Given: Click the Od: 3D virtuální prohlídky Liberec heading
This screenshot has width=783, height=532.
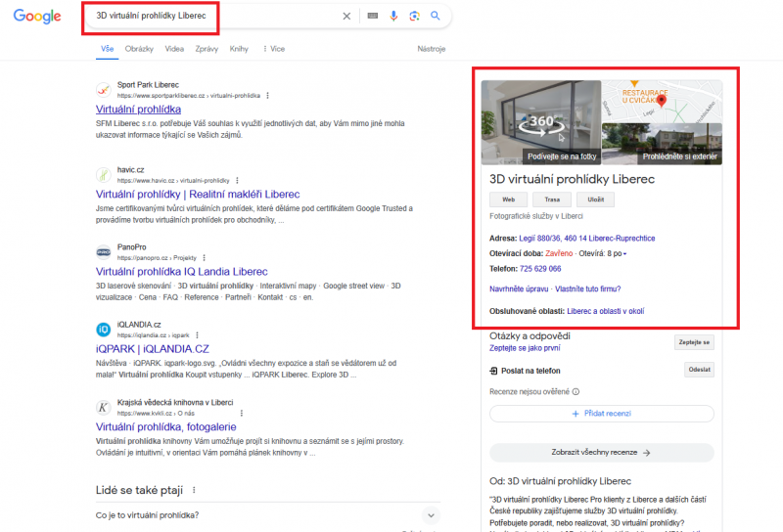Looking at the screenshot, I should 560,481.
